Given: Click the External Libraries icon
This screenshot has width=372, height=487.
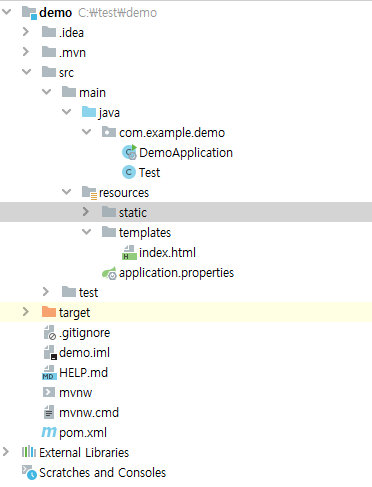Looking at the screenshot, I should (x=29, y=452).
